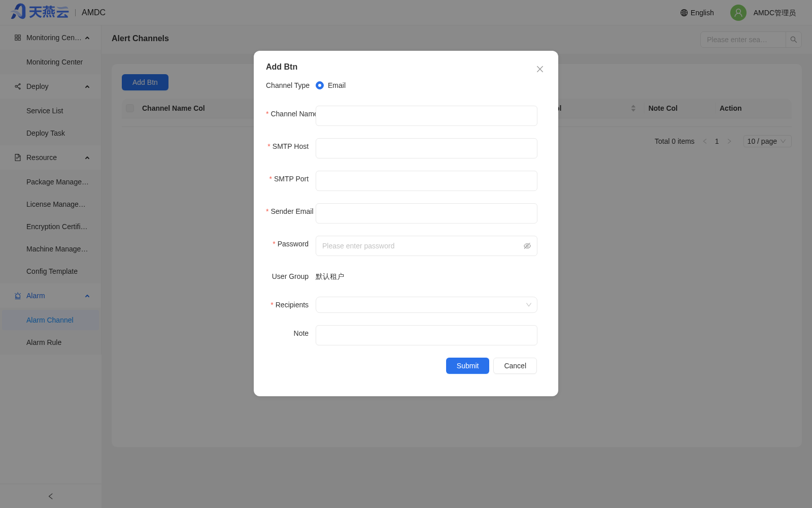Click the search magnifier icon
The width and height of the screenshot is (812, 508).
coord(794,40)
